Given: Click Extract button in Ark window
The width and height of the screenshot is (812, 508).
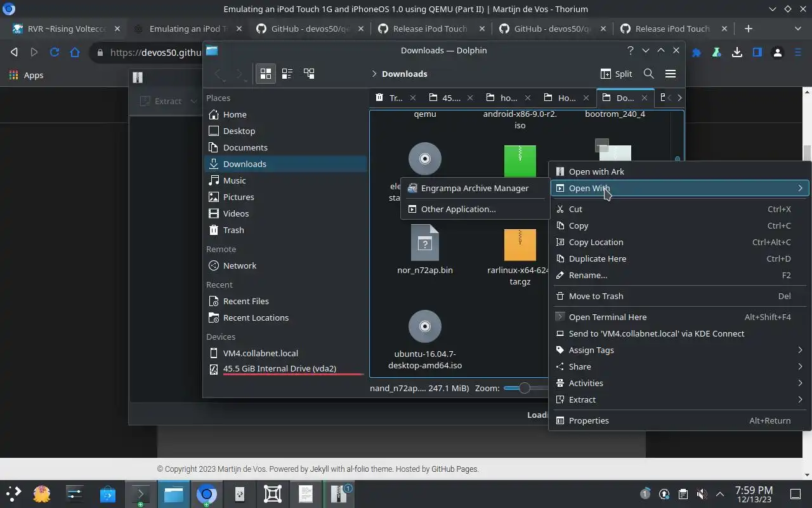Looking at the screenshot, I should click(161, 101).
